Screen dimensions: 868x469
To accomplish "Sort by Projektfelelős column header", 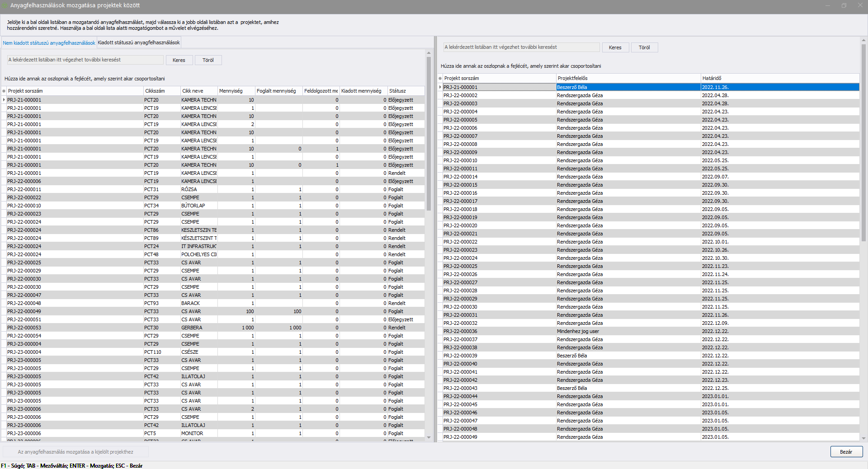I will pos(627,78).
